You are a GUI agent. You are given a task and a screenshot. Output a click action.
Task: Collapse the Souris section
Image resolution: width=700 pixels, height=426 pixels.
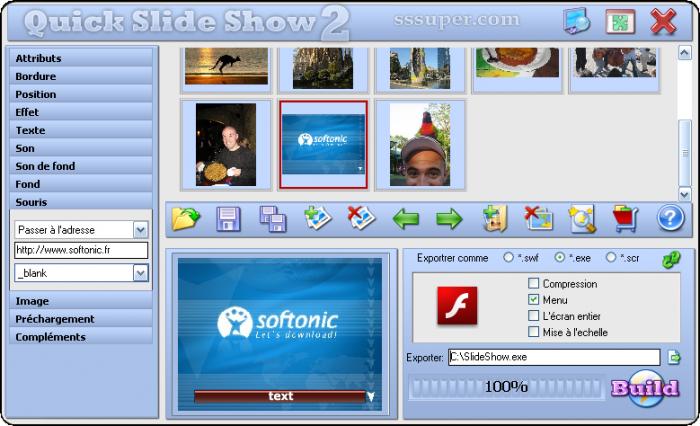tap(81, 202)
